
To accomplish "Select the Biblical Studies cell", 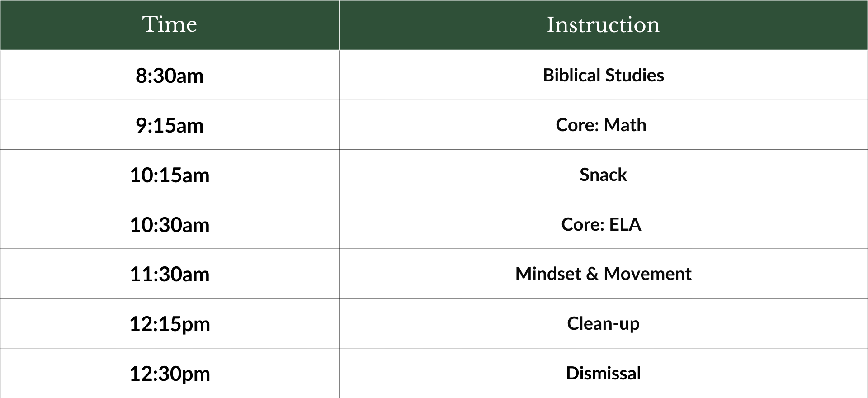I will pos(603,75).
